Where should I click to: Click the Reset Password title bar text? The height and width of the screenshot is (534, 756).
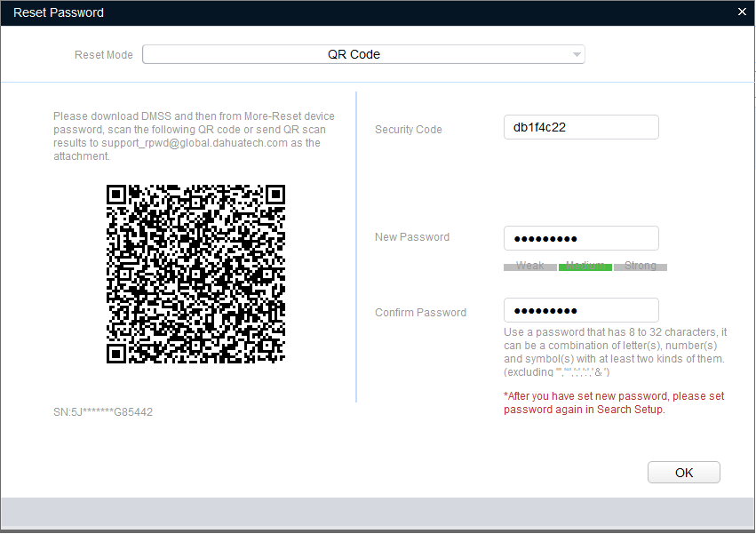point(59,12)
